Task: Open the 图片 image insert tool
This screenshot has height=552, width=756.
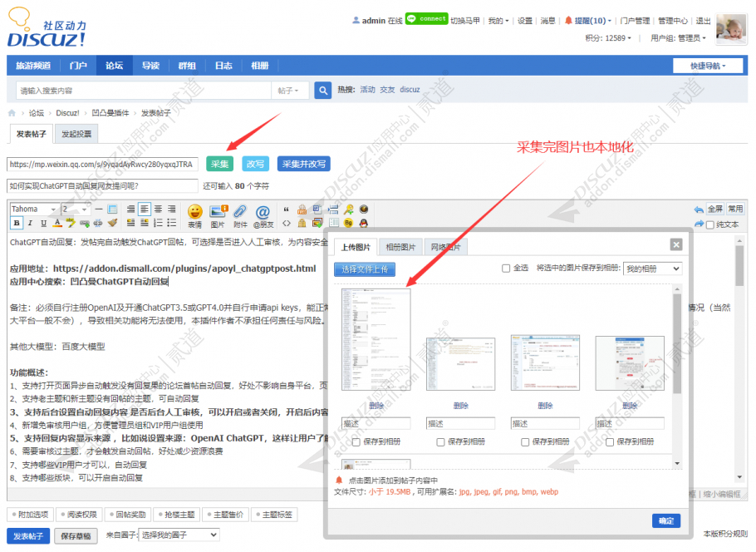Action: (218, 209)
